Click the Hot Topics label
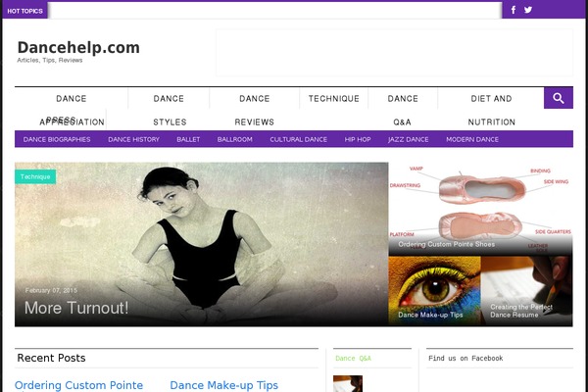 [x=24, y=11]
